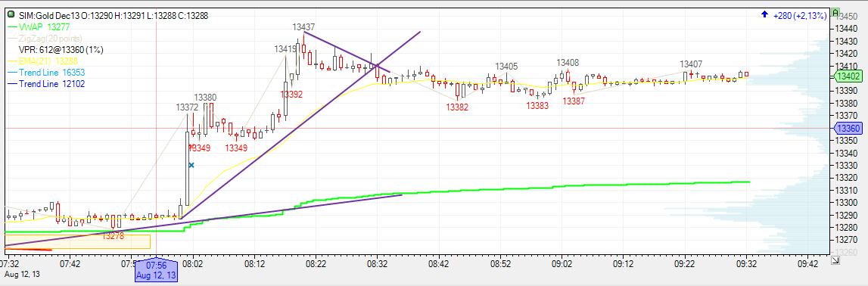Select the orange rectangle drawing near 13278
This screenshot has width=868, height=286.
pyautogui.click(x=77, y=242)
